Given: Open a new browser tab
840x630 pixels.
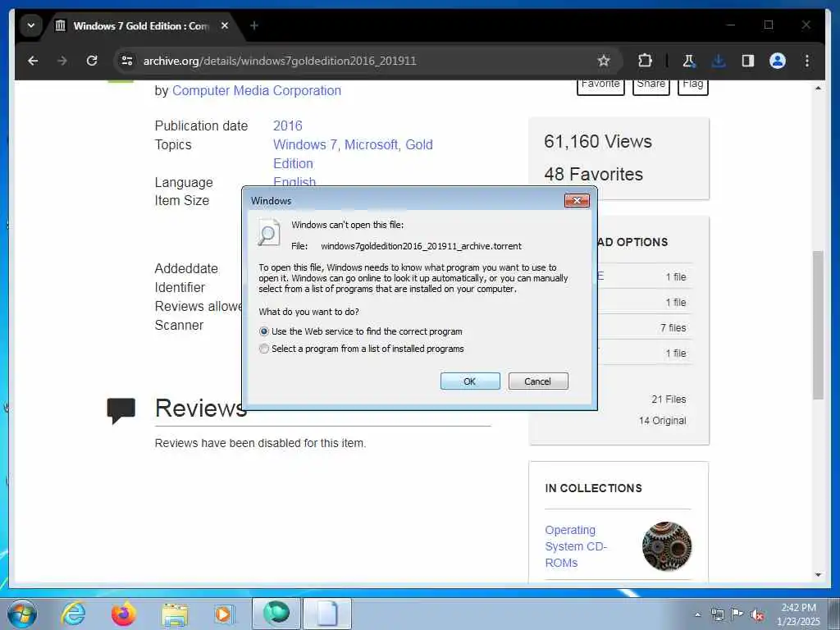Looking at the screenshot, I should point(254,25).
